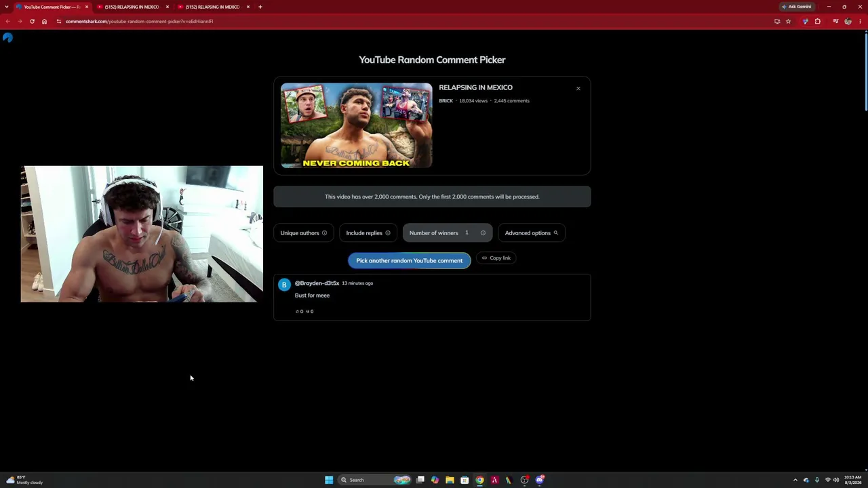Copy link to the picked comment

(496, 258)
